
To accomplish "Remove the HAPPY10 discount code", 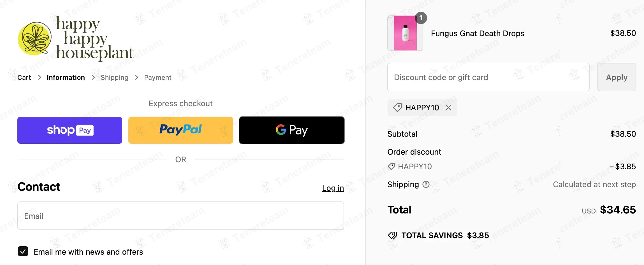I will coord(448,108).
